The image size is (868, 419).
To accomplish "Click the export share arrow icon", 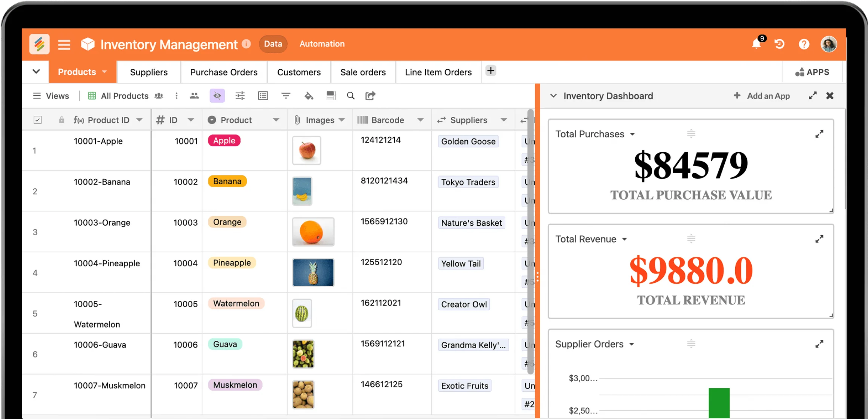I will [370, 96].
